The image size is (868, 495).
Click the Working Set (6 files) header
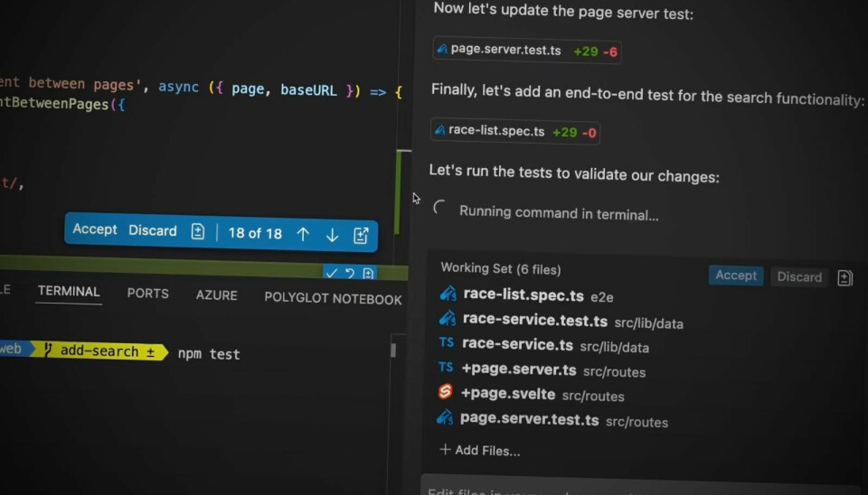500,269
